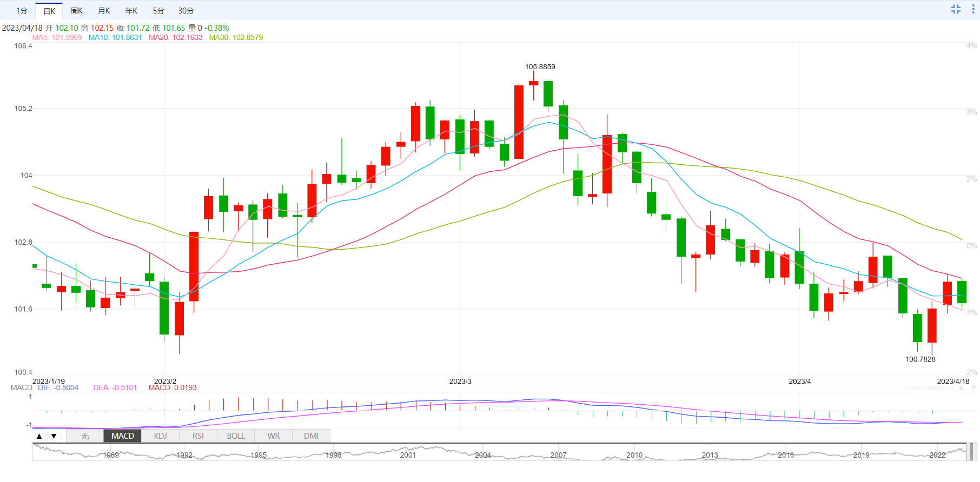The image size is (980, 482).
Task: Click the MACD: 0.0193 value
Action: [173, 387]
